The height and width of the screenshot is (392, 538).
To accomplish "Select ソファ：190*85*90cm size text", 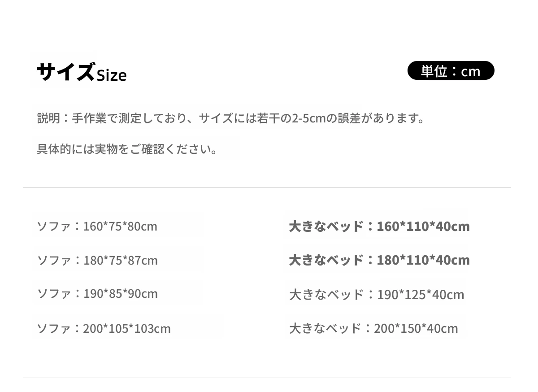I will pyautogui.click(x=97, y=294).
